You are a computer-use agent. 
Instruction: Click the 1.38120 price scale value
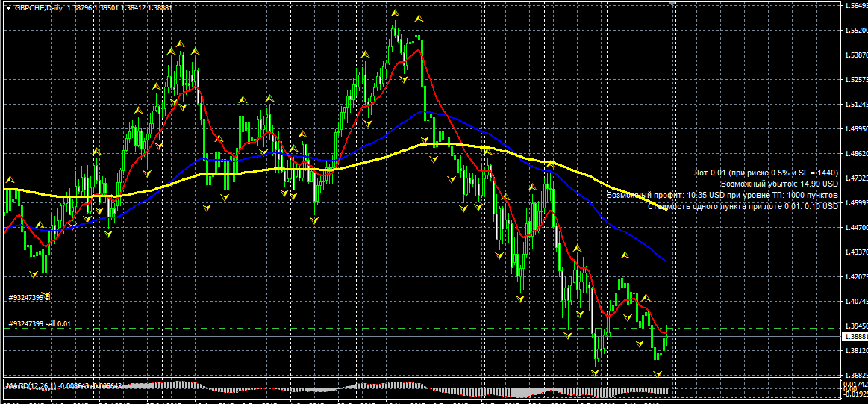click(x=855, y=351)
